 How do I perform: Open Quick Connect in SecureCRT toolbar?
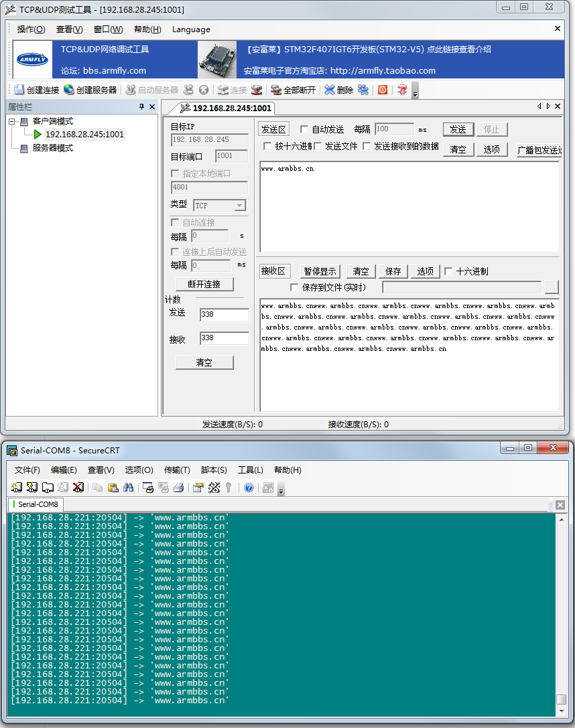pyautogui.click(x=31, y=487)
